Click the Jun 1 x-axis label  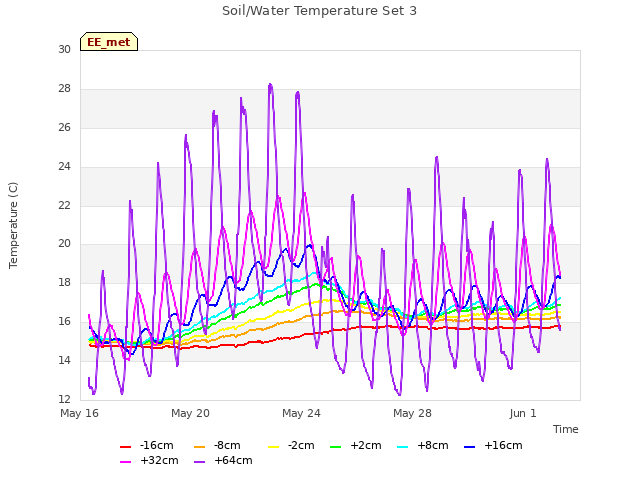coord(523,413)
